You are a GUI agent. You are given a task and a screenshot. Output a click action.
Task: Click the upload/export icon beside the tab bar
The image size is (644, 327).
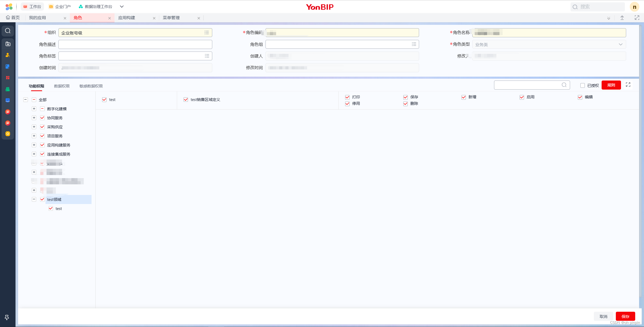[x=622, y=18]
